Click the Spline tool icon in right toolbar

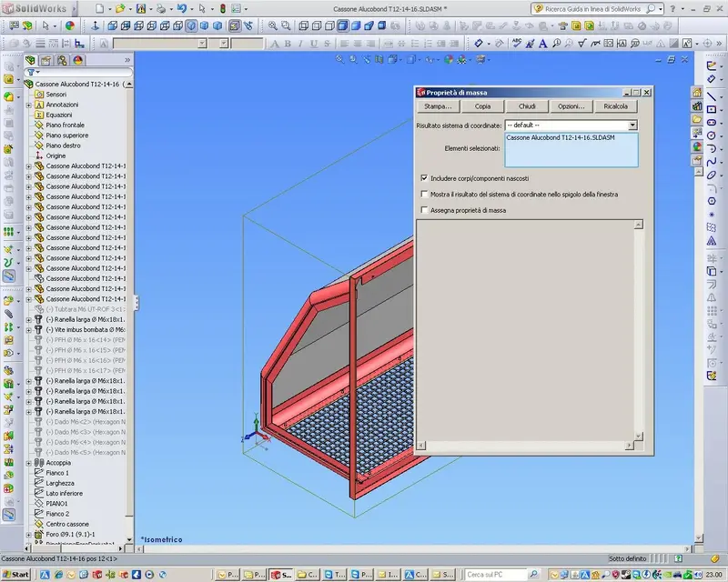712,162
